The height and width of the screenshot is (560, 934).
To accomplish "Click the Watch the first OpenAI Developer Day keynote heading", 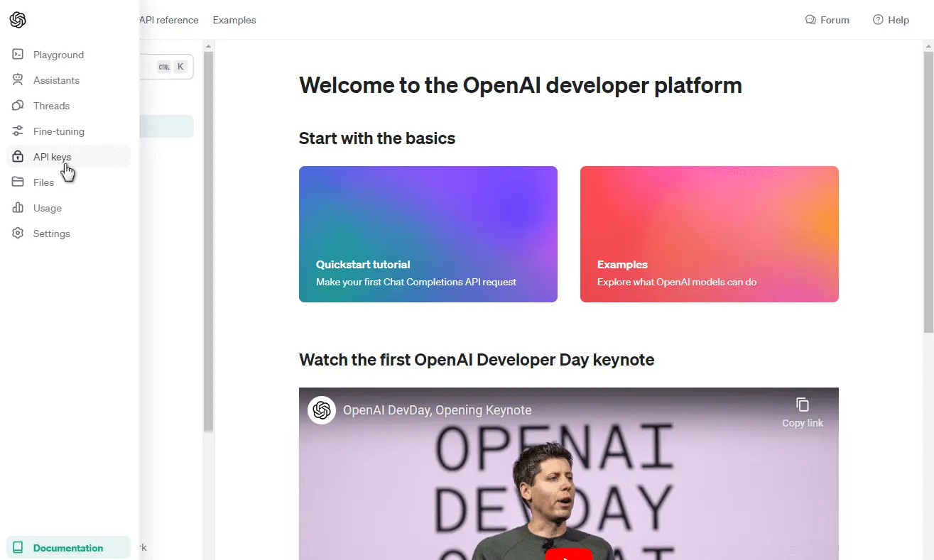I will (x=477, y=360).
